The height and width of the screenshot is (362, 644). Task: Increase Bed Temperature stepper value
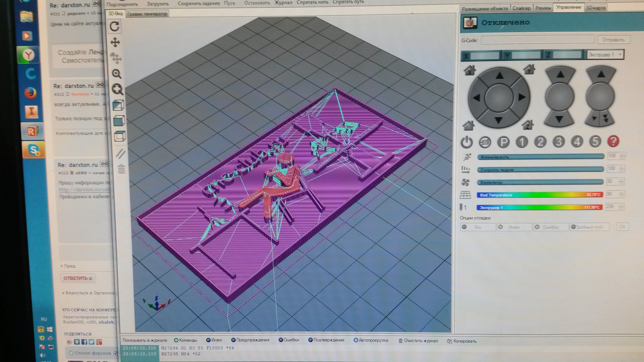click(x=622, y=192)
